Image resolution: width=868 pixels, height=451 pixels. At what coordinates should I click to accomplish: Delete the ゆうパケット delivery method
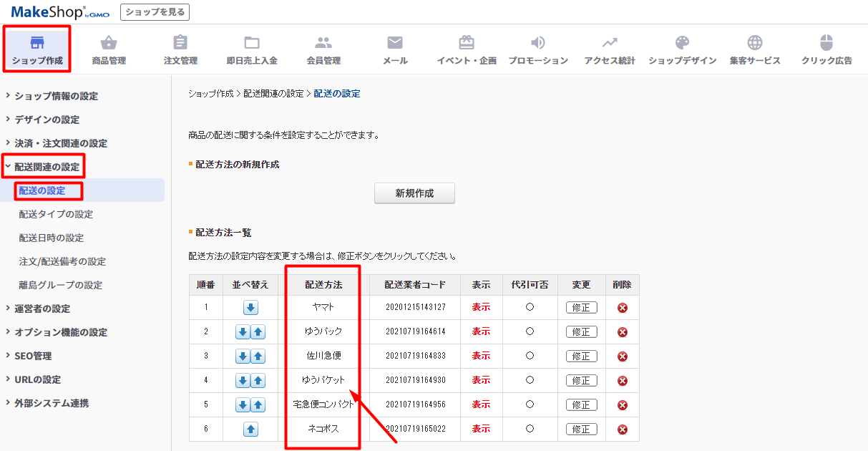(x=623, y=380)
